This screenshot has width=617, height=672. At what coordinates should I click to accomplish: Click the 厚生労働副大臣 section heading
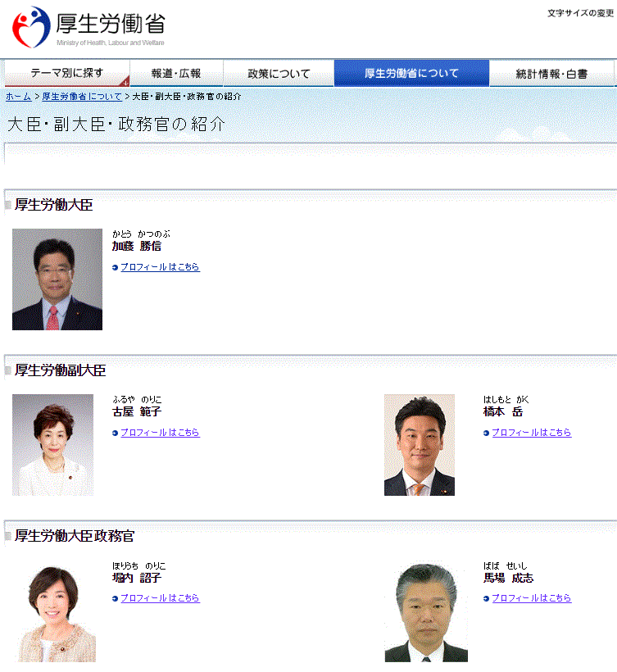tap(60, 370)
